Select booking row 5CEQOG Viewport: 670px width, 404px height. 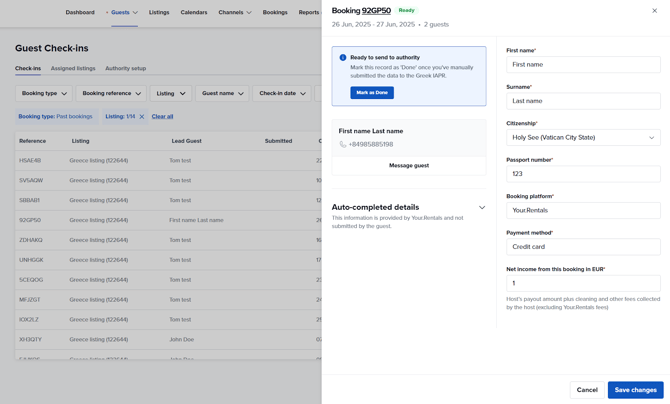tap(168, 280)
